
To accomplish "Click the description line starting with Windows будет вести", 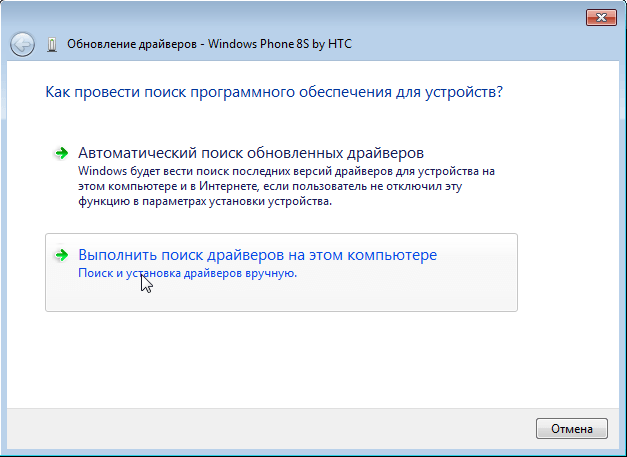I will pos(286,171).
